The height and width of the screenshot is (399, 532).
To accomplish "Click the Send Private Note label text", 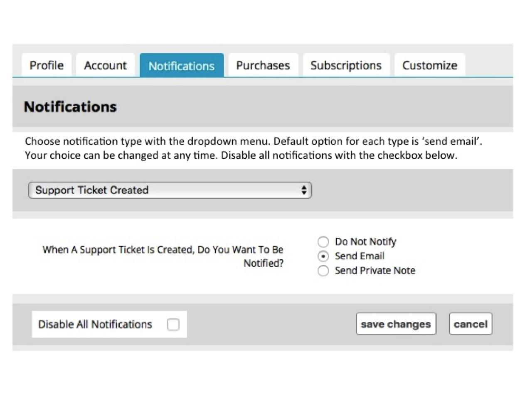I will pyautogui.click(x=375, y=271).
